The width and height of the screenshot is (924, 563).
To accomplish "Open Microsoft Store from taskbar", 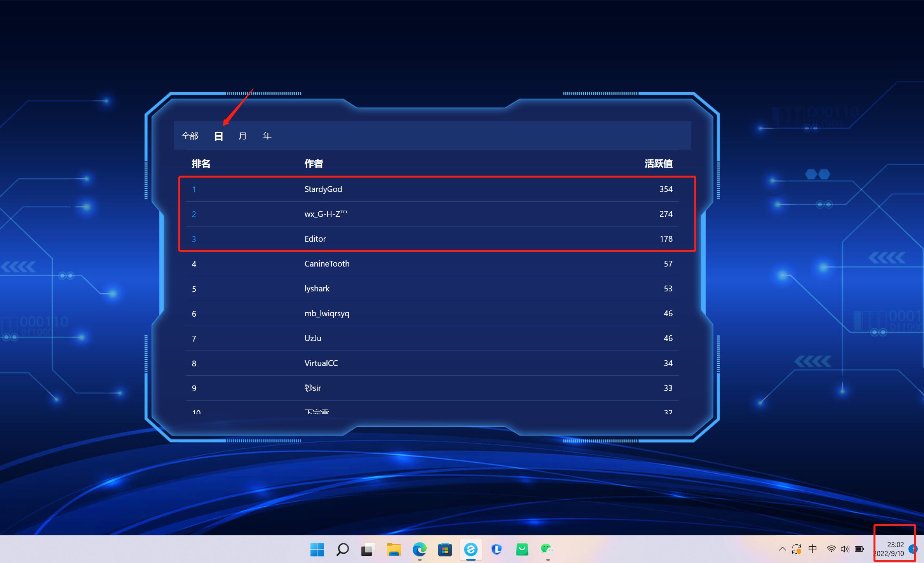I will tap(445, 549).
